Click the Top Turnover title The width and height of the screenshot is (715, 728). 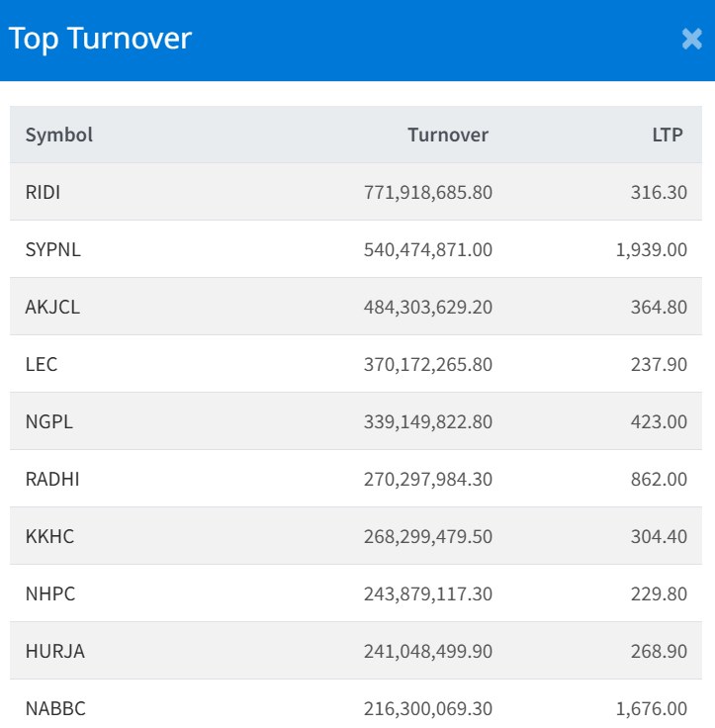click(x=100, y=39)
